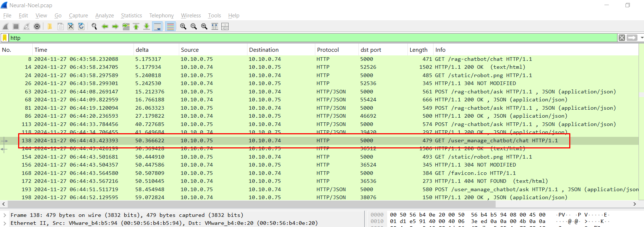Viewport: 644px width, 227px height.
Task: Toggle auto-scroll during live capture
Action: [157, 26]
